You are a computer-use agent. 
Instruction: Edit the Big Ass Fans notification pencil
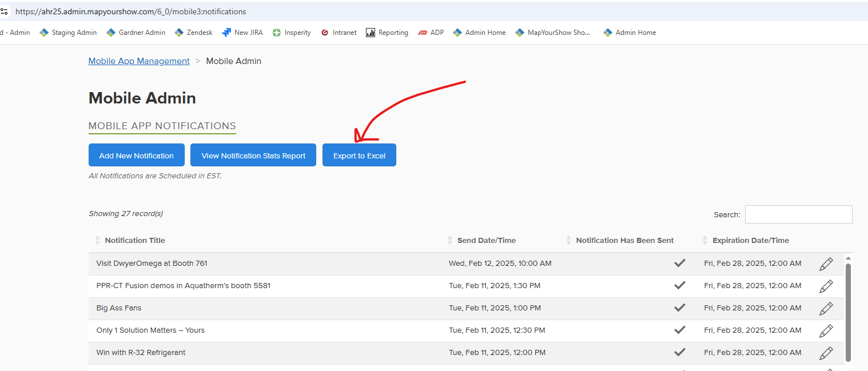coord(826,308)
